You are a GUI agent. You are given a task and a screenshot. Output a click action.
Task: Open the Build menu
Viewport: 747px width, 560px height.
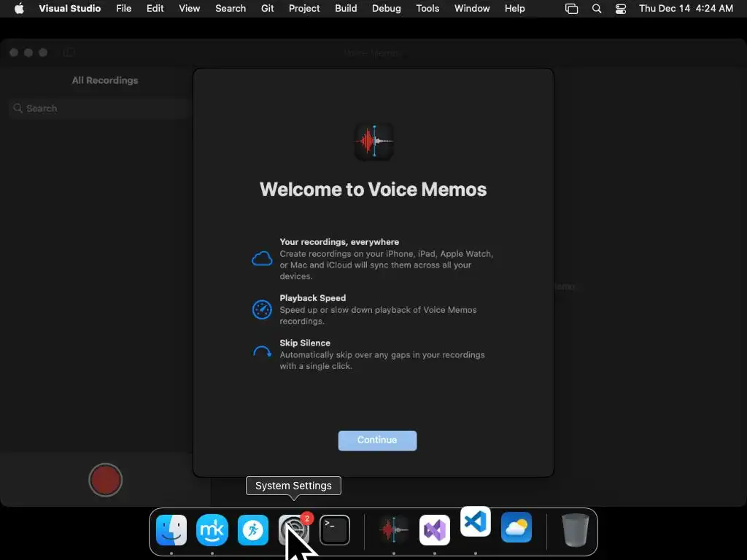click(x=346, y=8)
